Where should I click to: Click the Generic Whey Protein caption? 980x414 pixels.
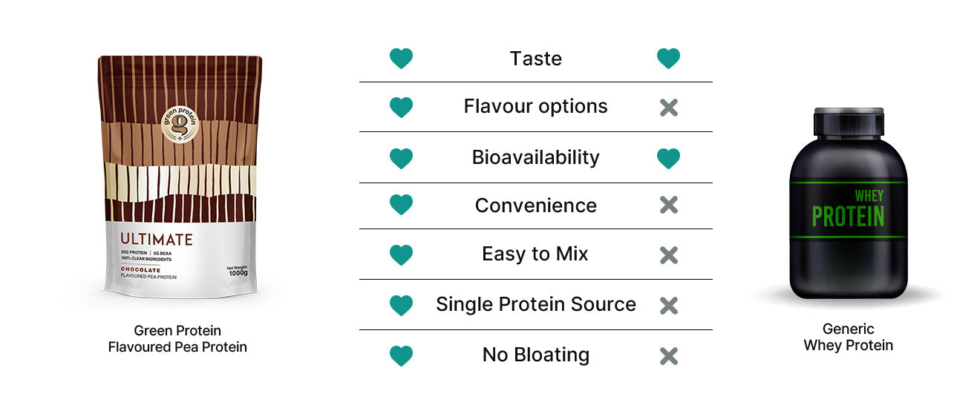pos(848,337)
